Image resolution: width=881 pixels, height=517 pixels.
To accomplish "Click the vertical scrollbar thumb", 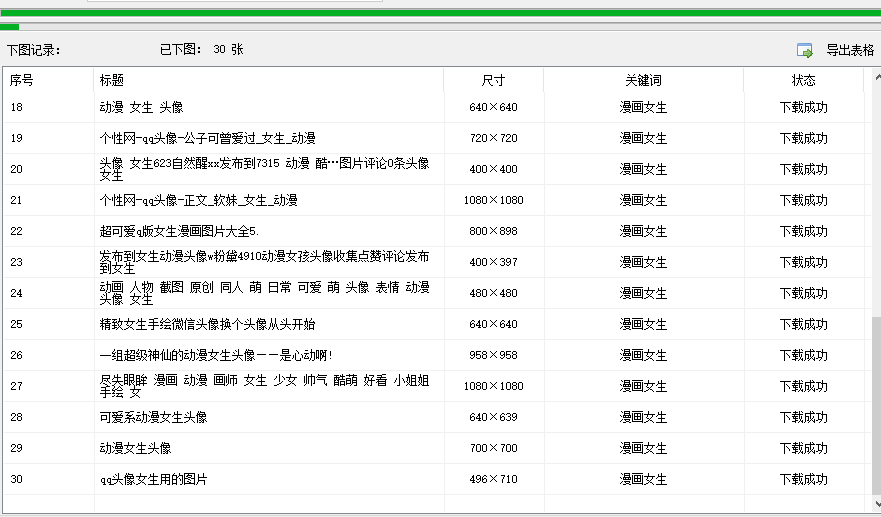I will tap(877, 406).
